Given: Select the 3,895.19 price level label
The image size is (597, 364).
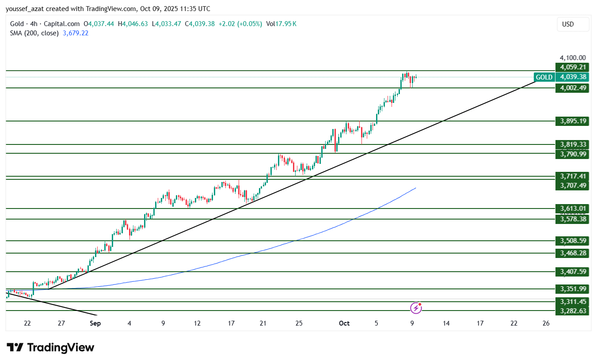Looking at the screenshot, I should pyautogui.click(x=573, y=121).
